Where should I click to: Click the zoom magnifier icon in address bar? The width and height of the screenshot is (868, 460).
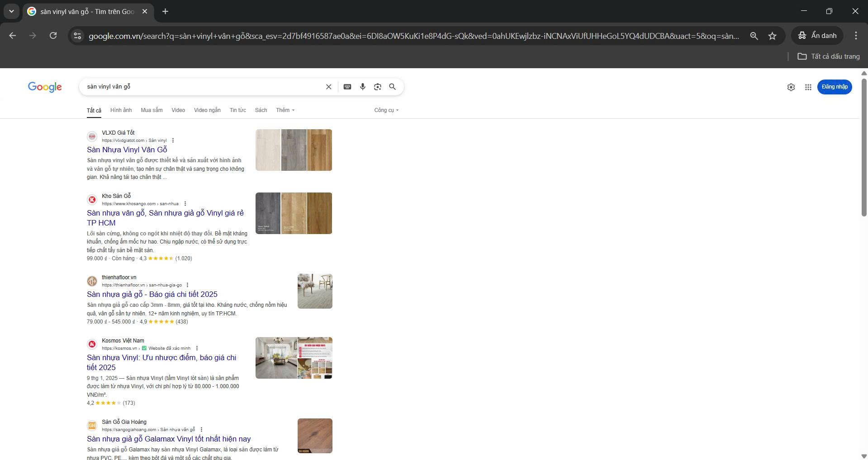[x=754, y=36]
